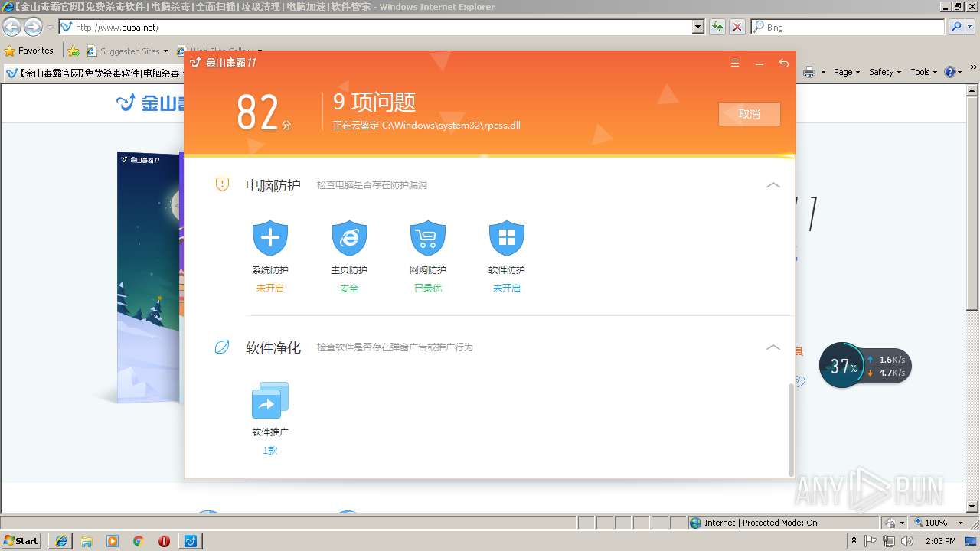
Task: Open Duba main menu hamburger icon
Action: pos(735,64)
